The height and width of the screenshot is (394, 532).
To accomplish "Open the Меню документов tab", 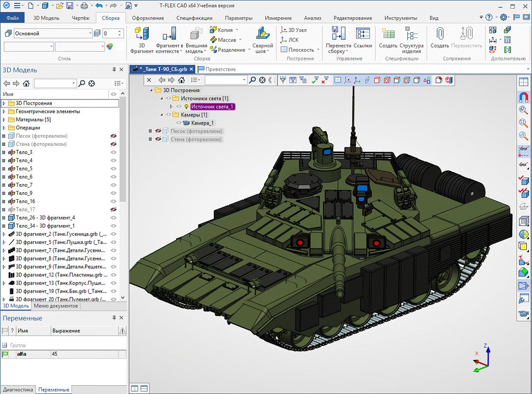I will pyautogui.click(x=56, y=306).
